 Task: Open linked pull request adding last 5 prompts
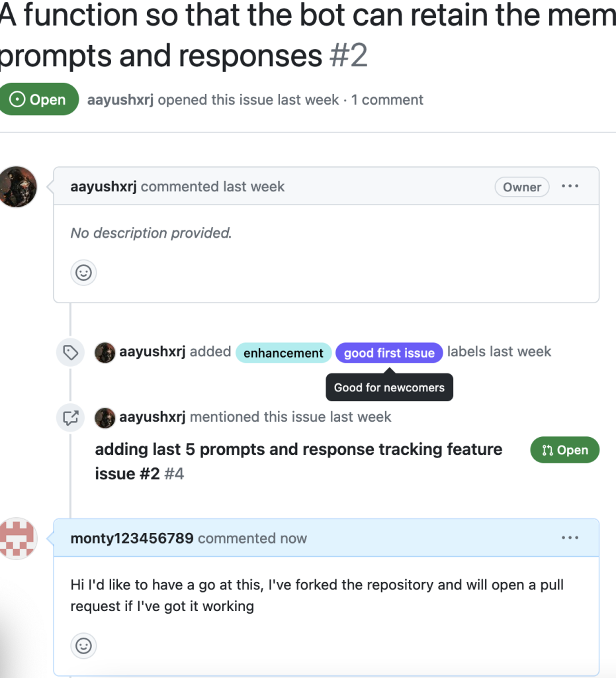coord(298,461)
